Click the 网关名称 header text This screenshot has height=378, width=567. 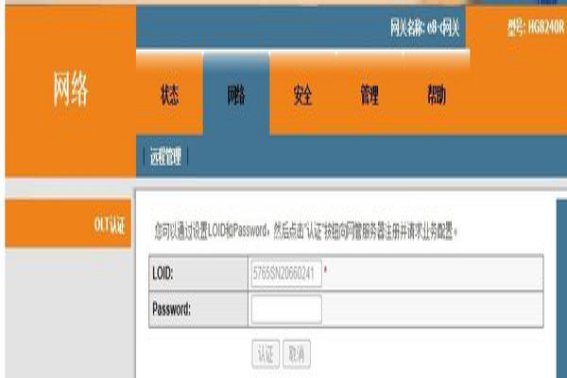tap(425, 27)
